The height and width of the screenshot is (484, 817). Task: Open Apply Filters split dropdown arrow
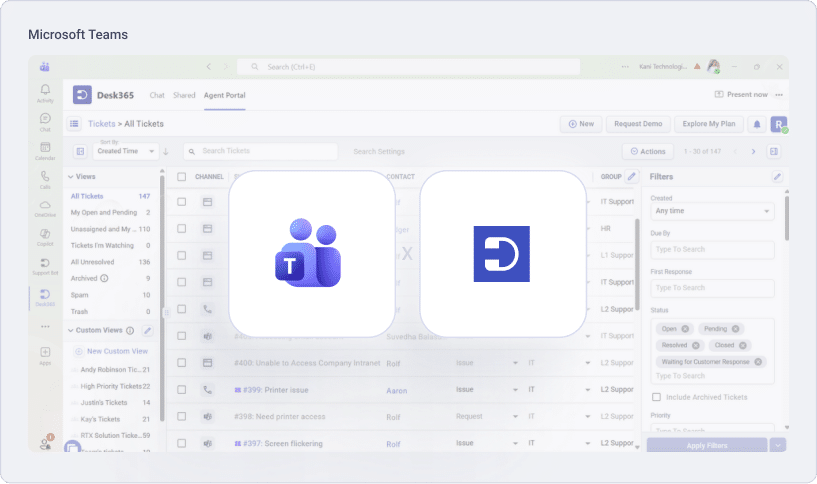[x=778, y=445]
